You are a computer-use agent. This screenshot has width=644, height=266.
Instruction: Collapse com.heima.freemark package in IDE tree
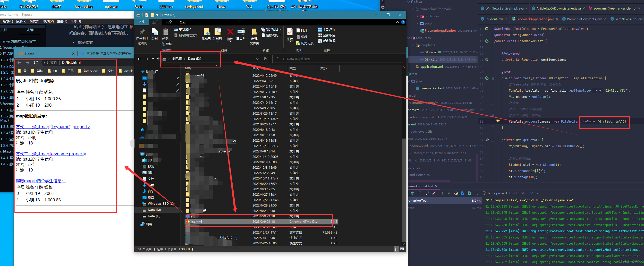(413, 9)
